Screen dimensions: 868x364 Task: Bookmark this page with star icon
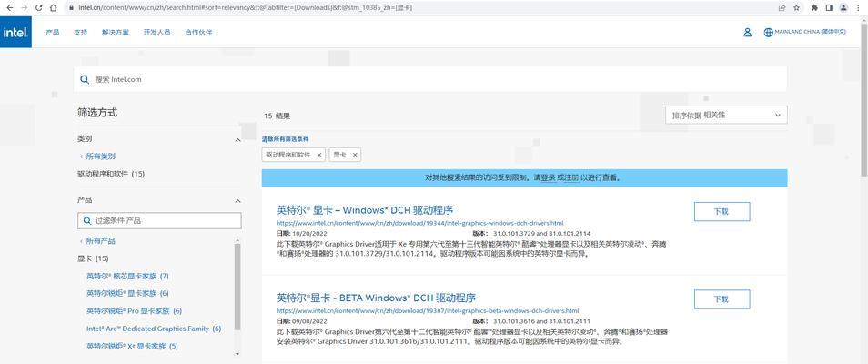pyautogui.click(x=797, y=8)
